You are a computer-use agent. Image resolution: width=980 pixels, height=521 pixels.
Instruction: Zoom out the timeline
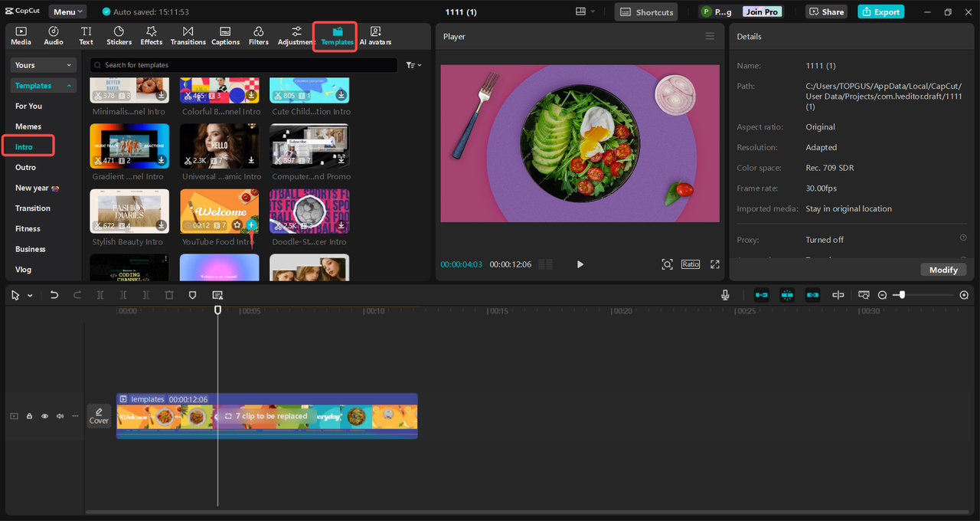coord(882,295)
